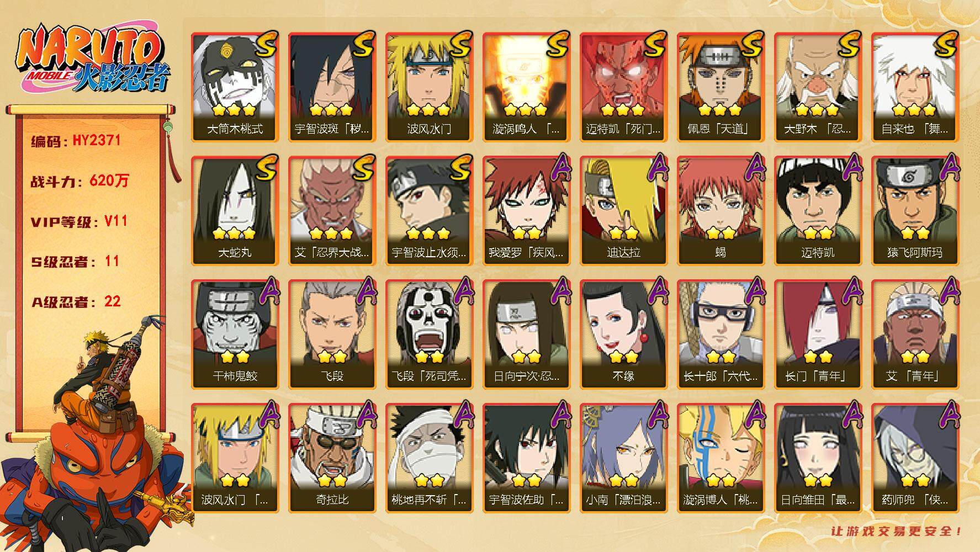The image size is (980, 552).
Task: Choose the 猿飞阿斯玛 ninja card
Action: tap(915, 210)
